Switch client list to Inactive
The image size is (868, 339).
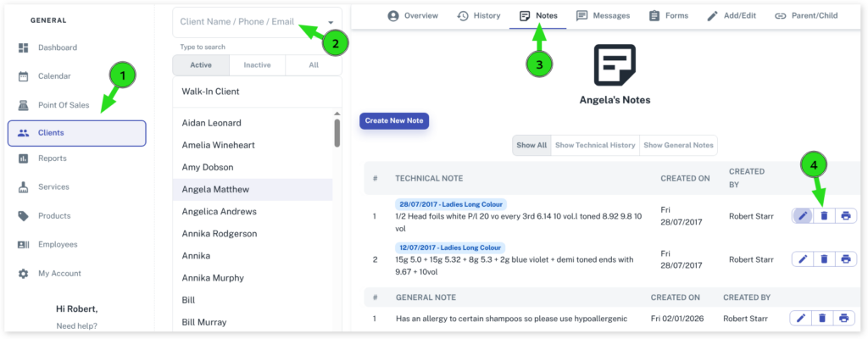(x=257, y=65)
